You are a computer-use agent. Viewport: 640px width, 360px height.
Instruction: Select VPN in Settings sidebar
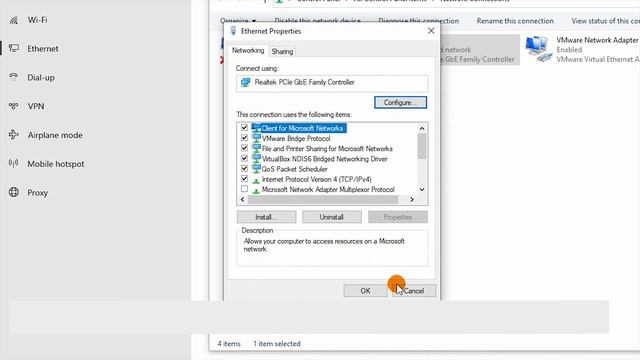pyautogui.click(x=36, y=106)
